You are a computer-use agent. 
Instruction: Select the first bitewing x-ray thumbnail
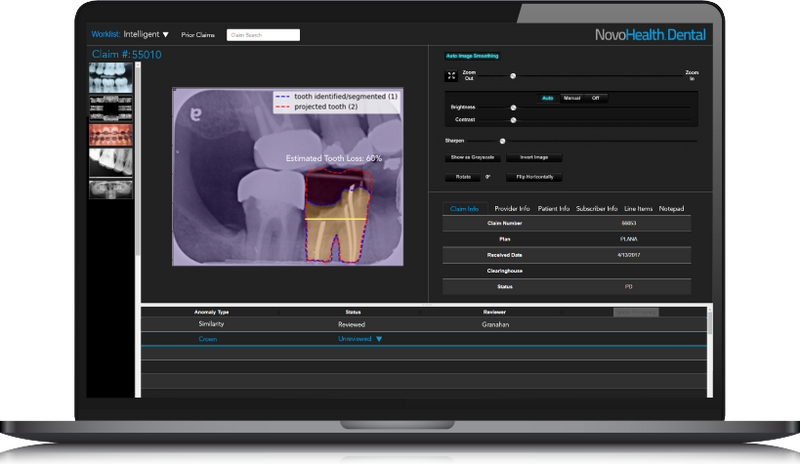click(111, 78)
